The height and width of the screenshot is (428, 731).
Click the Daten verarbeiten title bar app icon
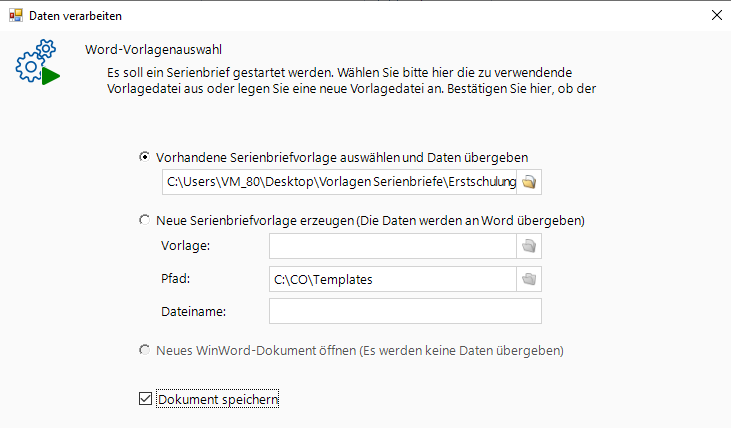coord(15,15)
